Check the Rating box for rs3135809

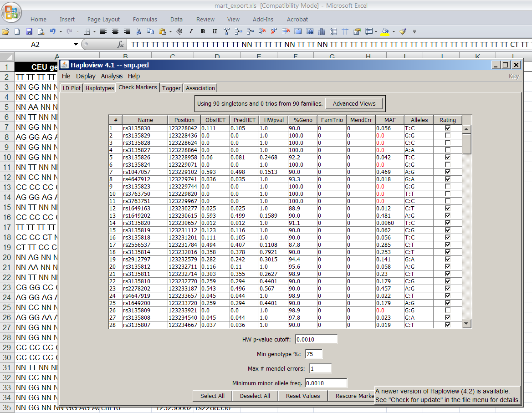click(448, 310)
